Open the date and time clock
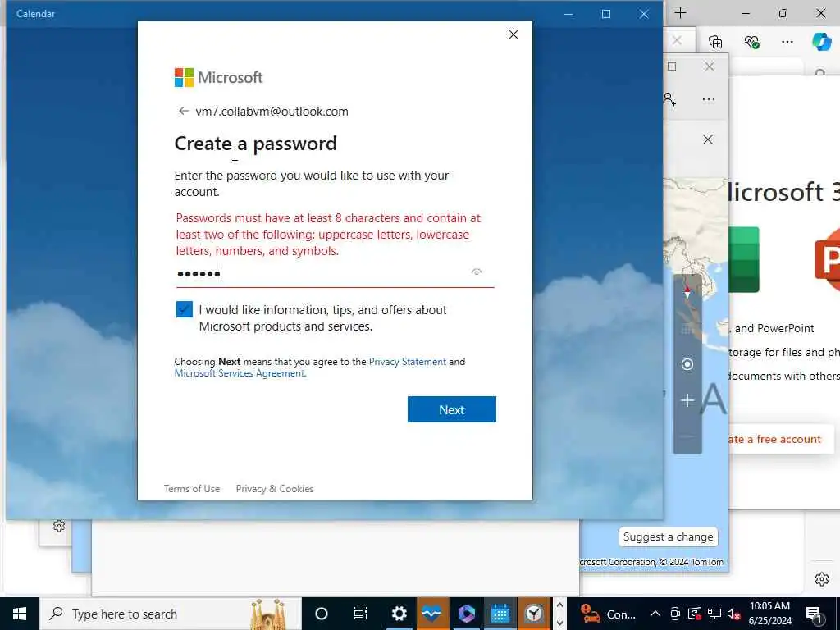840x630 pixels. pyautogui.click(x=769, y=614)
